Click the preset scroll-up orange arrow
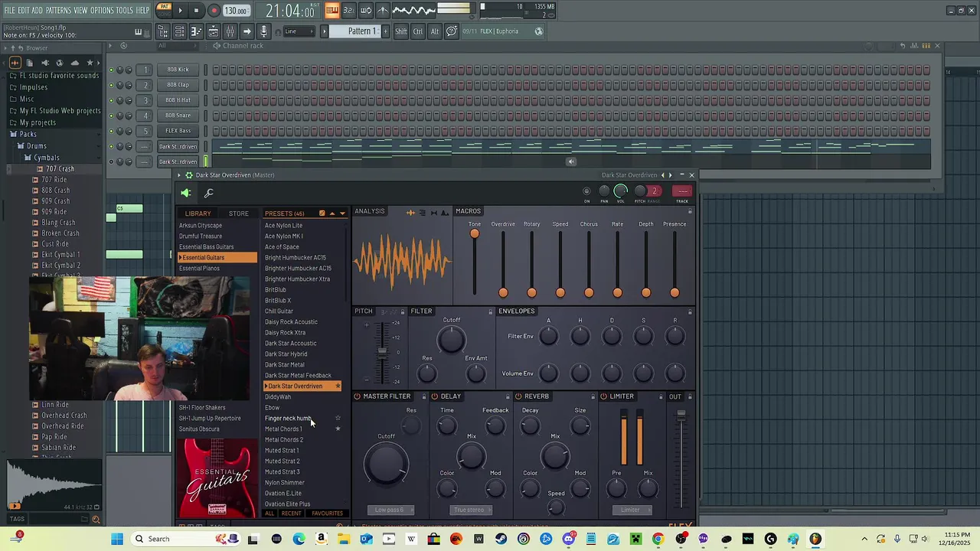Viewport: 980px width, 551px height. click(332, 214)
